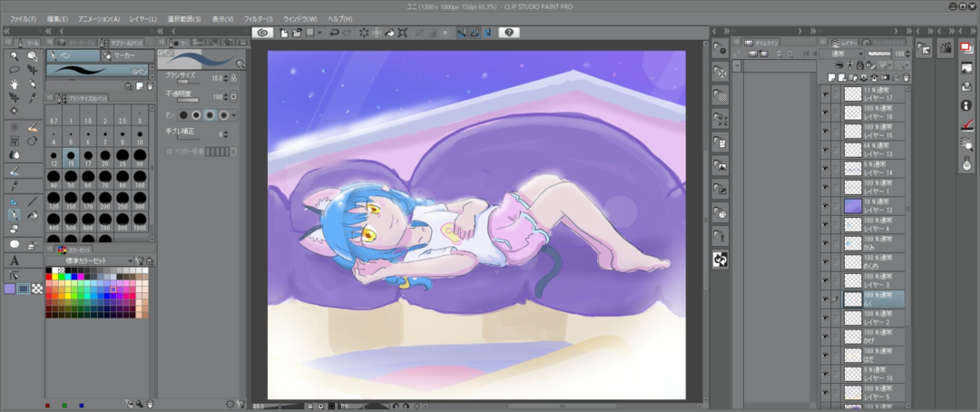Open CLIP STUDIO launcher swirl icon
Screen dimensions: 980x412
pos(261,32)
